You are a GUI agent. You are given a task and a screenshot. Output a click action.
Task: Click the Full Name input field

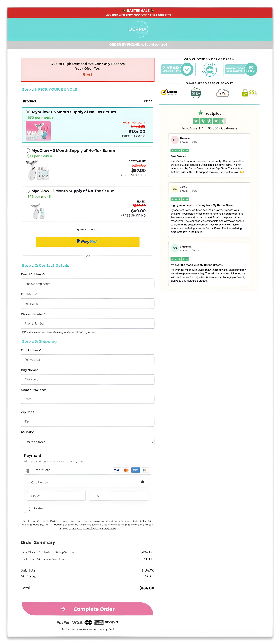click(x=87, y=303)
